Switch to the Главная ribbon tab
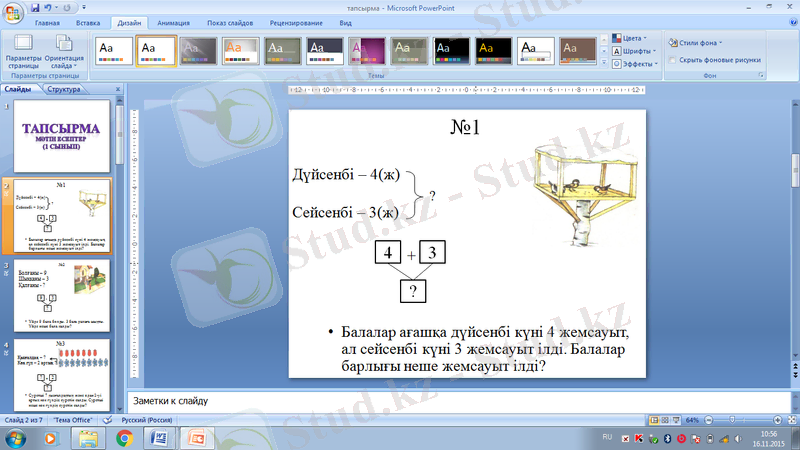This screenshot has height=450, width=800. click(x=47, y=23)
